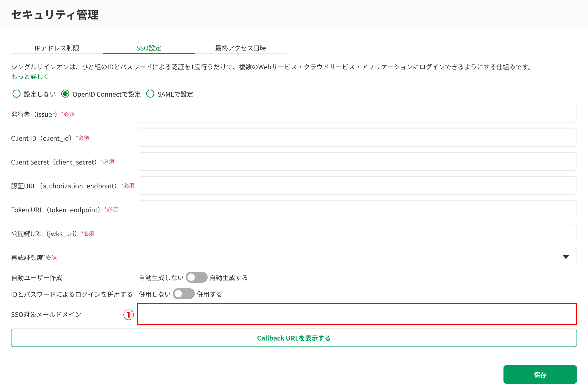This screenshot has height=391, width=588.
Task: Focus the Client Secret input field
Action: 358,162
